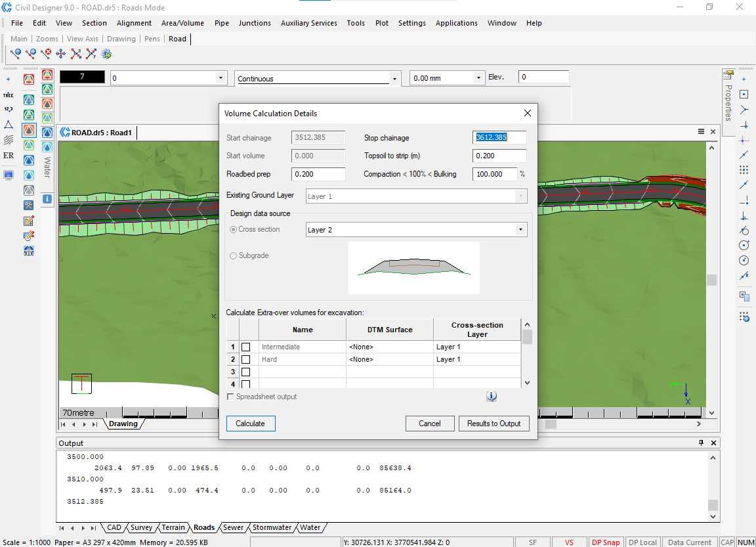Click the bridge icon at bottom of left toolbar
The image size is (756, 547).
(x=29, y=250)
